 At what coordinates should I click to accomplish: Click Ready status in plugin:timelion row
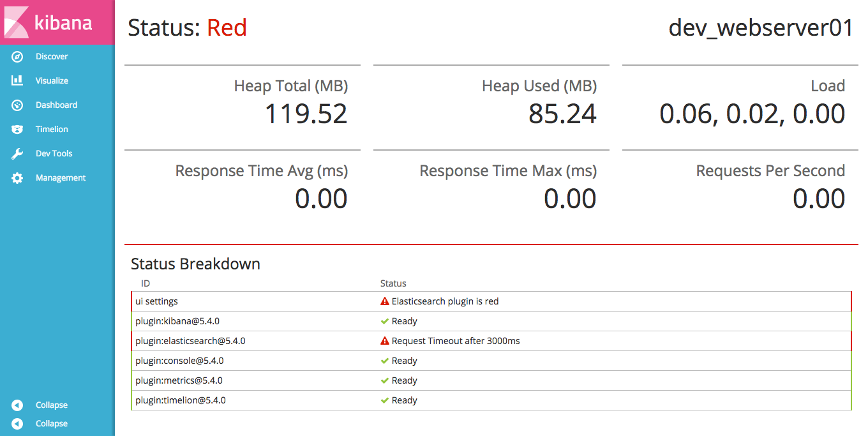pyautogui.click(x=405, y=400)
